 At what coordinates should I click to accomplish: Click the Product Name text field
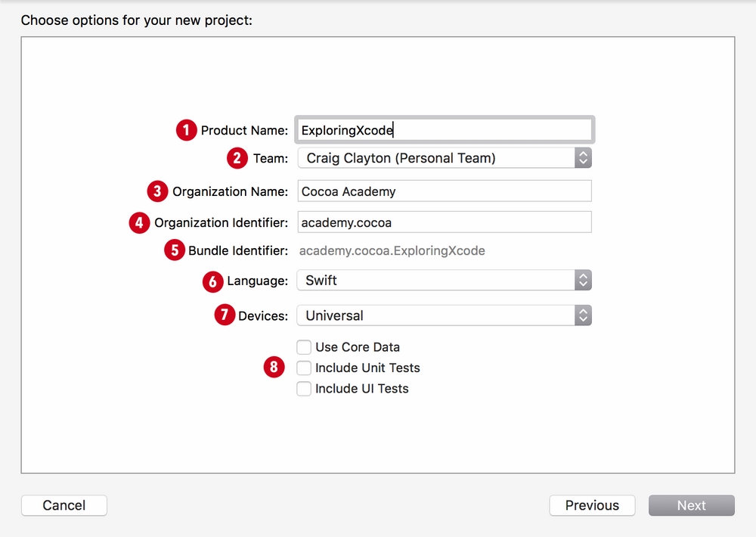(445, 130)
